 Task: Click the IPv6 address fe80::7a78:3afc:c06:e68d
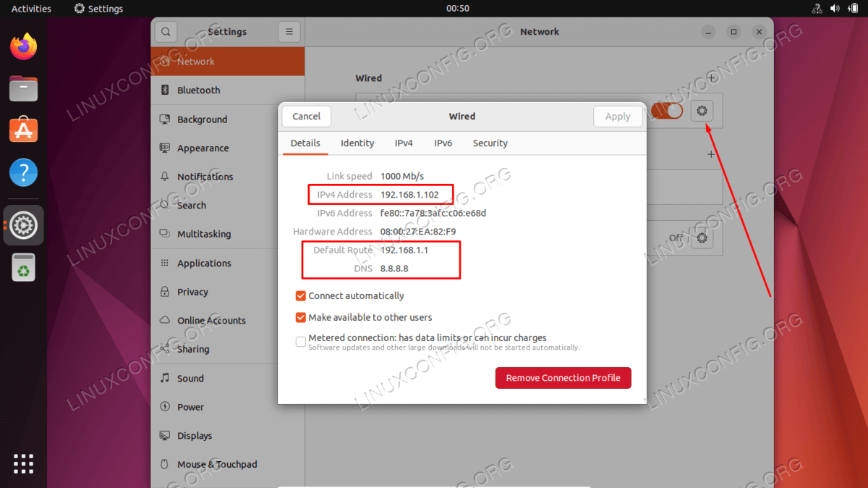(433, 214)
